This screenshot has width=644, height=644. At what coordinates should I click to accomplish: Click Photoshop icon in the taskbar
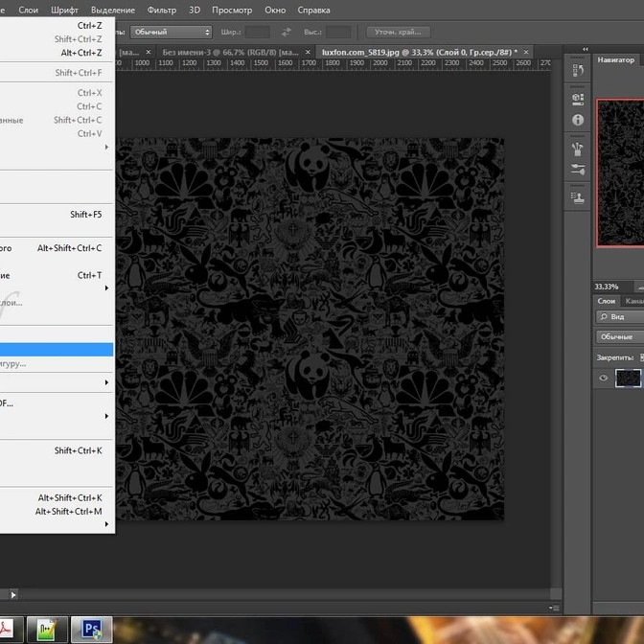tap(92, 629)
